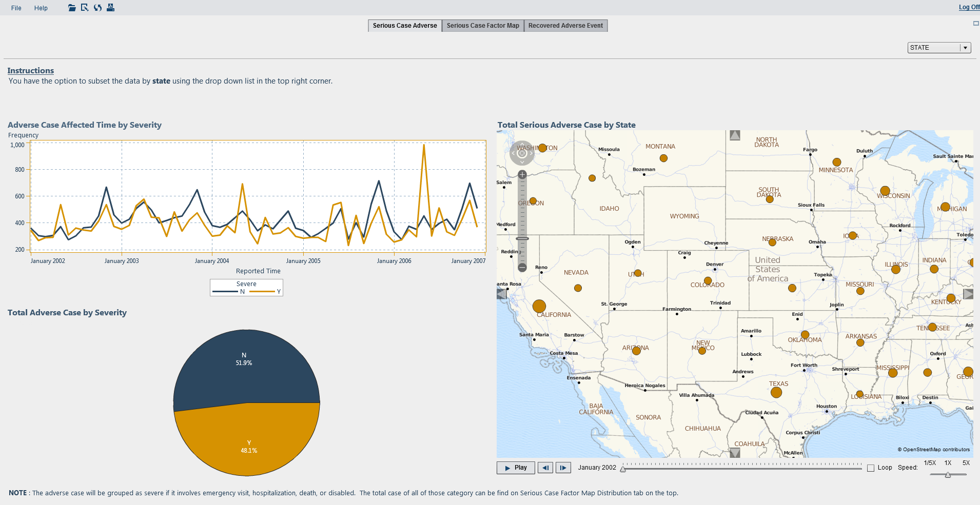Viewport: 980px width, 505px height.
Task: Open the Help menu
Action: [x=41, y=8]
